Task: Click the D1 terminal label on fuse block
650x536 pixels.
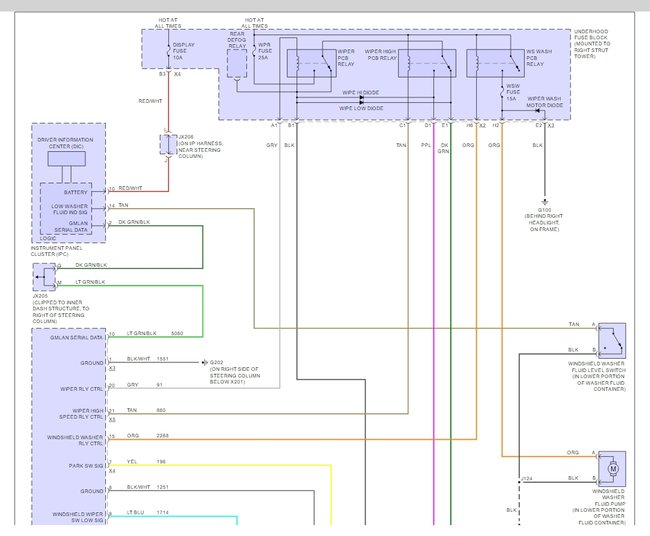Action: 427,125
